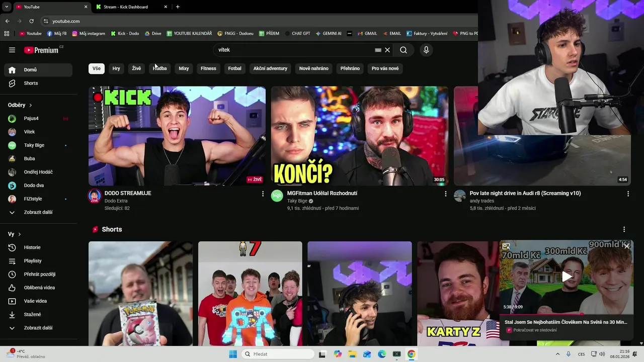Open Oblíbená videa list

pos(38,288)
